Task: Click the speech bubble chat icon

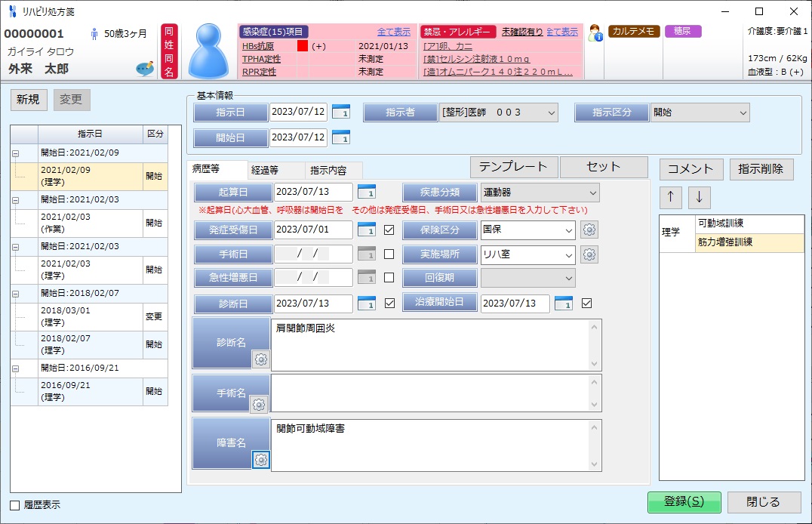Action: (144, 69)
